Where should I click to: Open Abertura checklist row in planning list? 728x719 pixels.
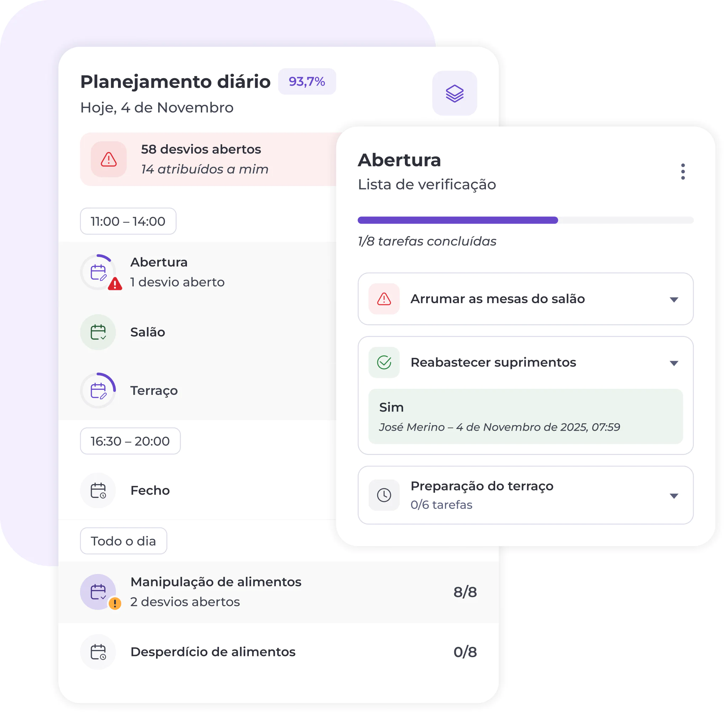[197, 272]
